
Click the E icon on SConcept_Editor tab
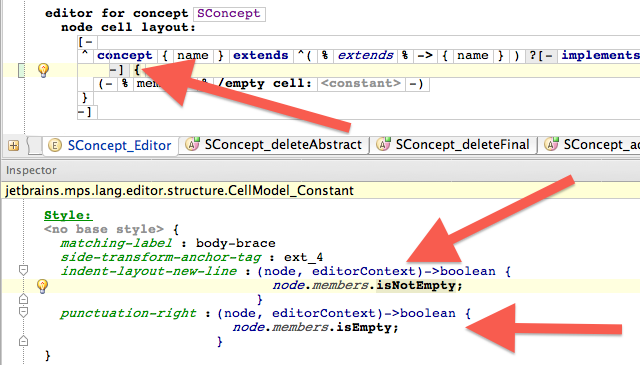tap(55, 145)
